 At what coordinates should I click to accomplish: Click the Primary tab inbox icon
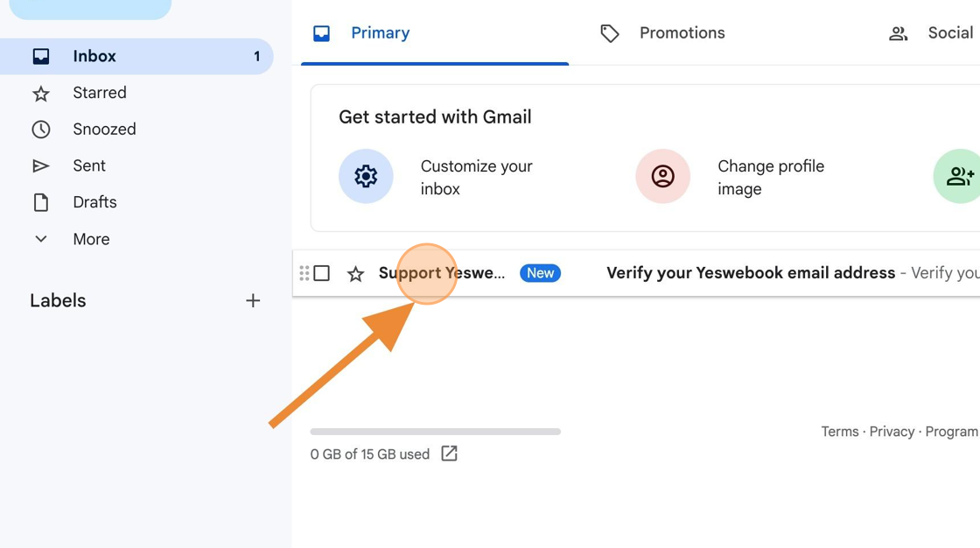click(x=321, y=33)
